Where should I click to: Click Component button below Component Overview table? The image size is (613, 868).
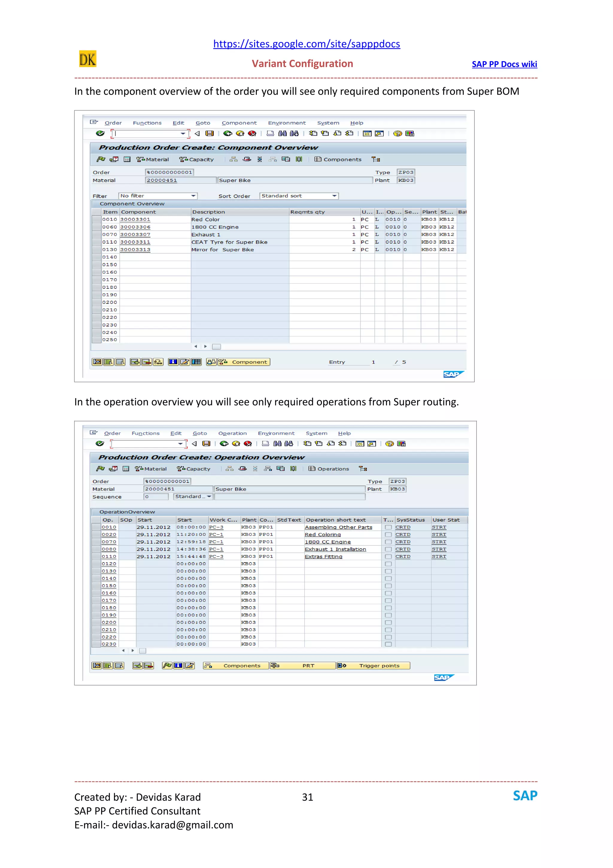pos(244,362)
